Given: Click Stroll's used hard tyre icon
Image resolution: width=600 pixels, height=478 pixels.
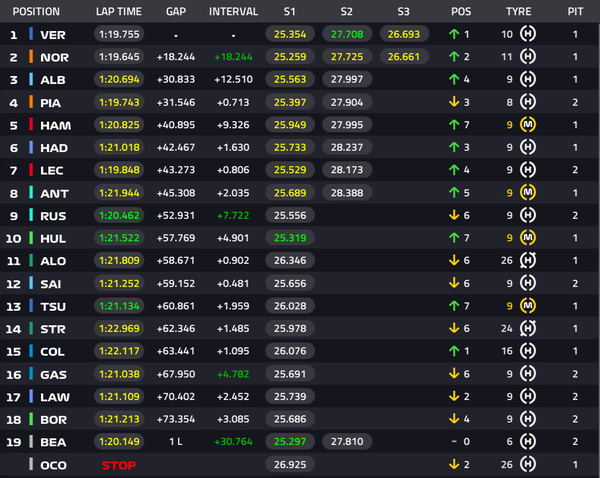Looking at the screenshot, I should pos(528,328).
